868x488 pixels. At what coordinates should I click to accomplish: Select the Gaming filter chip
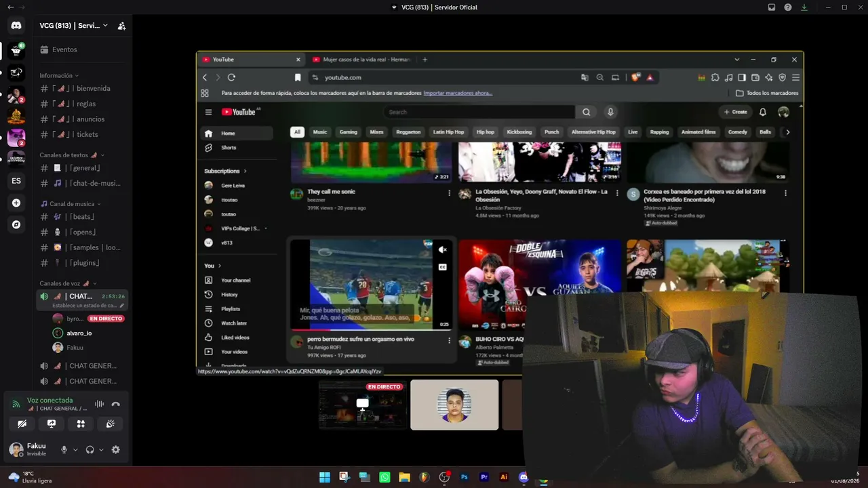click(x=349, y=132)
